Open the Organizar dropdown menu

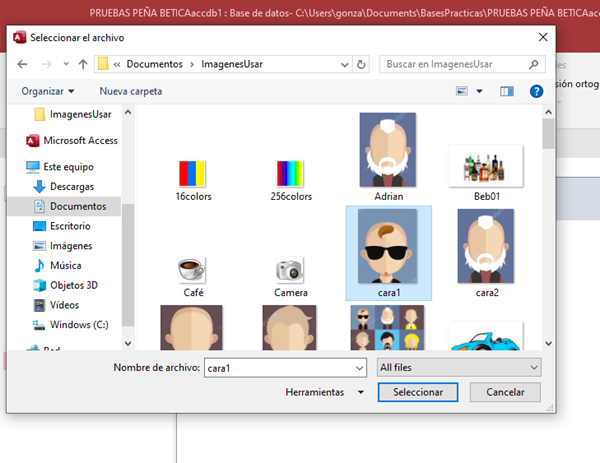47,91
